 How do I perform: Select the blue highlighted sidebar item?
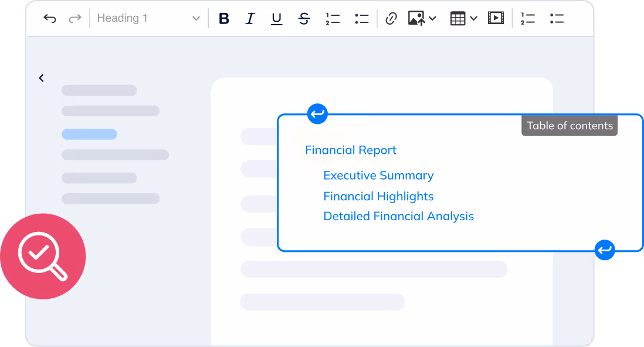click(x=89, y=134)
